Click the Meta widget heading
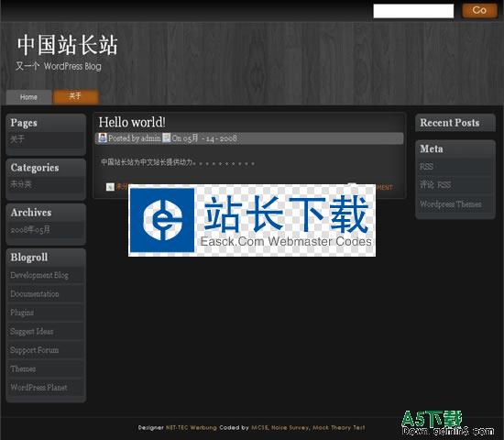The height and width of the screenshot is (440, 504). (432, 148)
